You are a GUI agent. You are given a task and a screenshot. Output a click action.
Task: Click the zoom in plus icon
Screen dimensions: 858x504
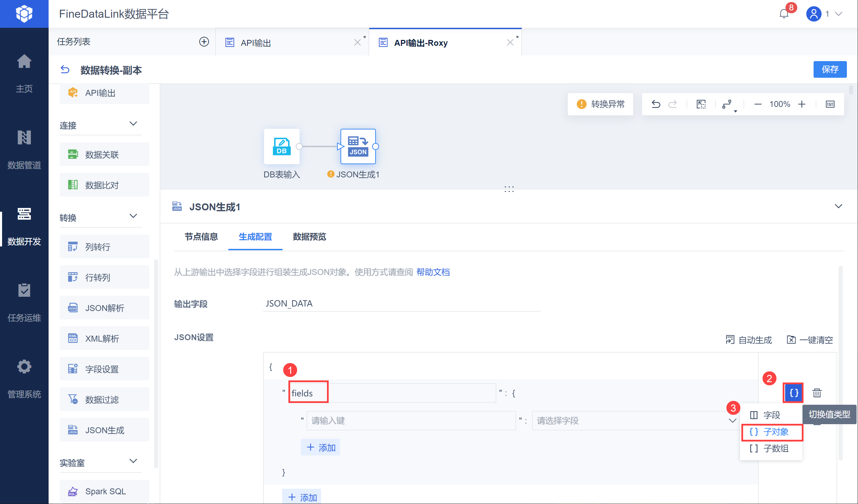click(802, 104)
